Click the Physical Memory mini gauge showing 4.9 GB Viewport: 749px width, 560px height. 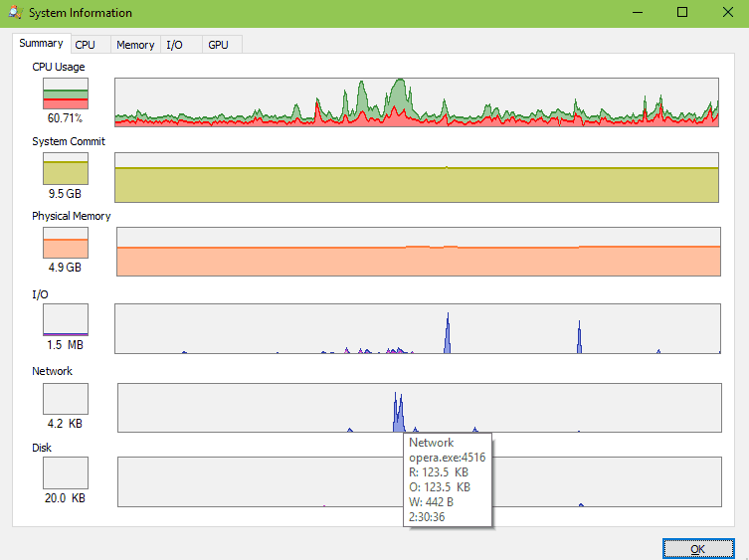click(66, 243)
